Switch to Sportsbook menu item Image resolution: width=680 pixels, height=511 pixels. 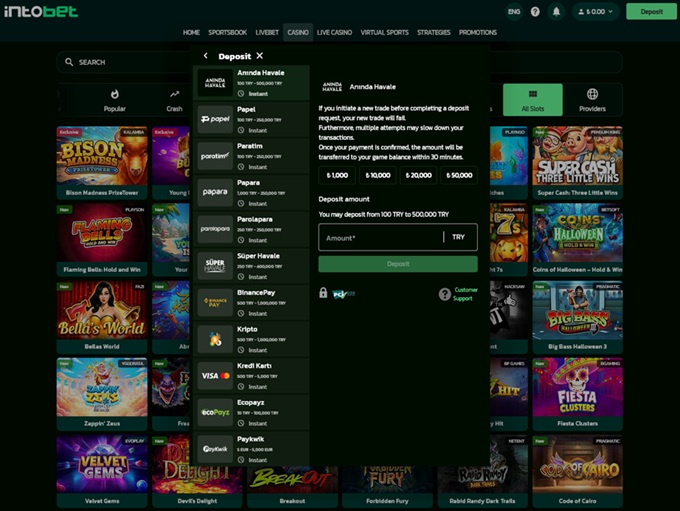pyautogui.click(x=228, y=32)
